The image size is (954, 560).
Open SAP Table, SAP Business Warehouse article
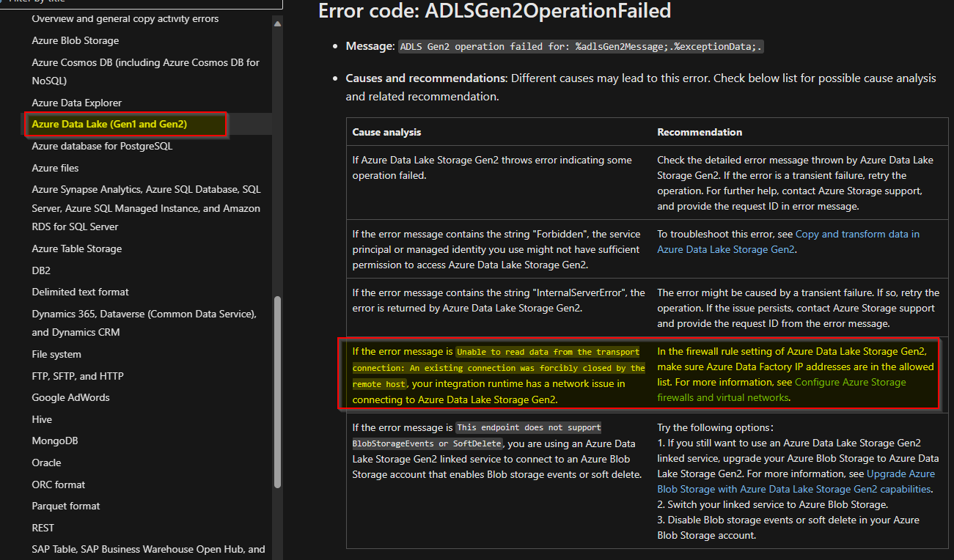[x=148, y=549]
